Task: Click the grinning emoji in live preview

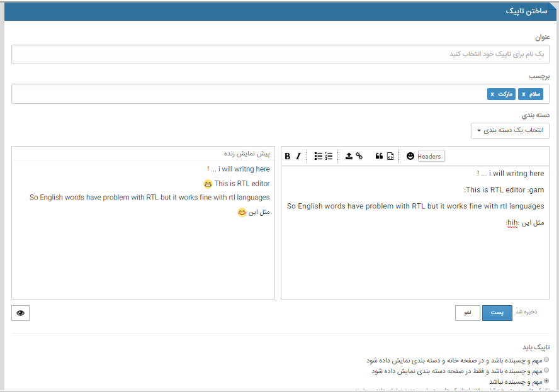Action: coord(208,184)
